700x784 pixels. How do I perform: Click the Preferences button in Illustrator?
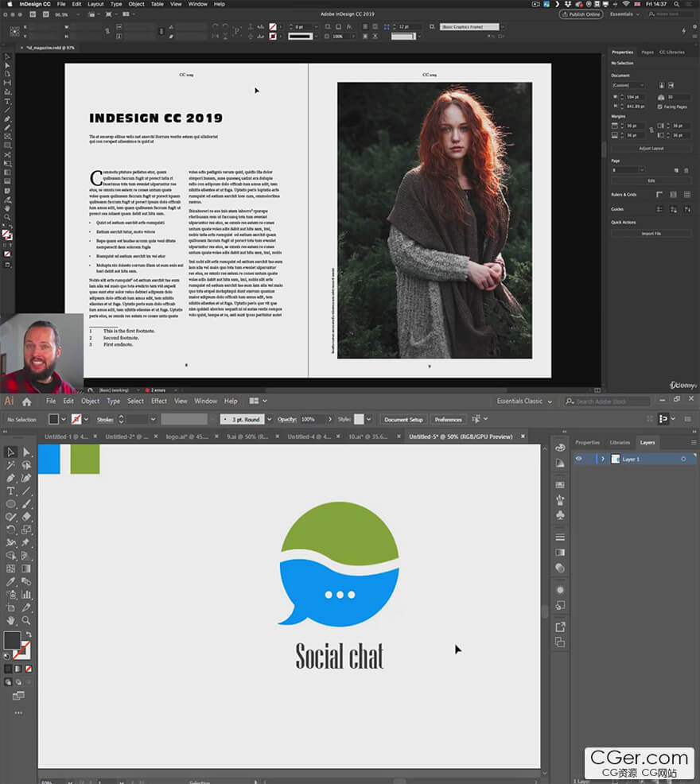(x=448, y=420)
